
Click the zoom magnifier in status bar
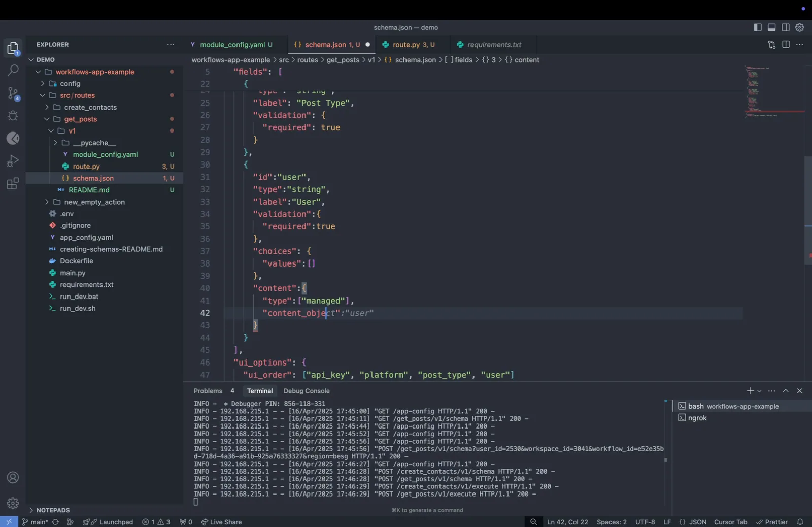pos(533,522)
